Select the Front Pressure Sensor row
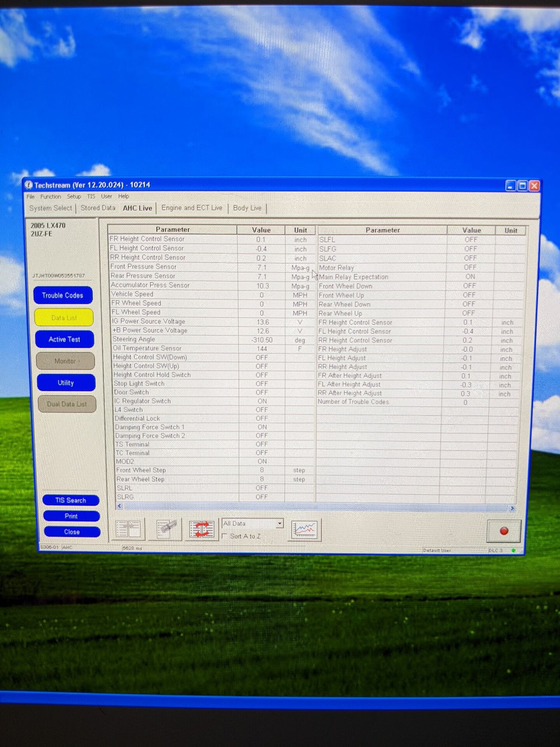 click(212, 267)
